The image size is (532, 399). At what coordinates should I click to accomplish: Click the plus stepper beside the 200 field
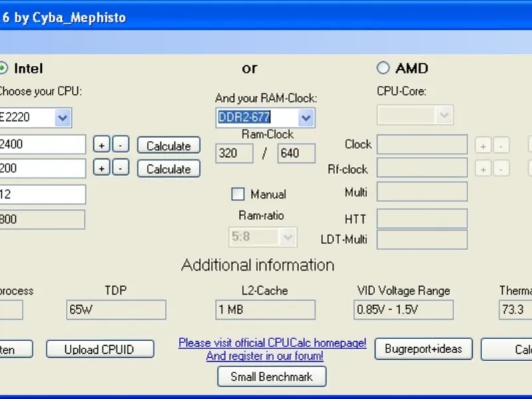pos(102,168)
